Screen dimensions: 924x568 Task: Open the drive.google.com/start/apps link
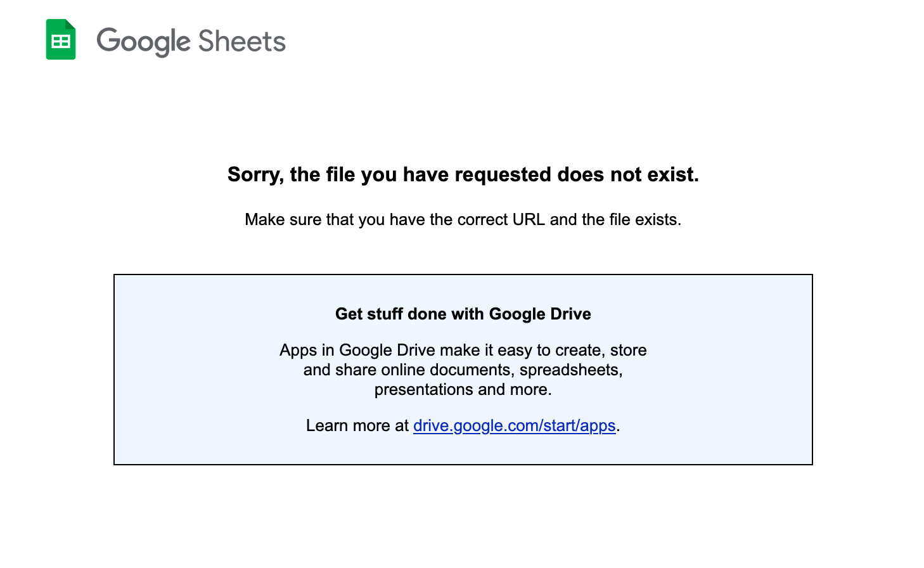[514, 425]
